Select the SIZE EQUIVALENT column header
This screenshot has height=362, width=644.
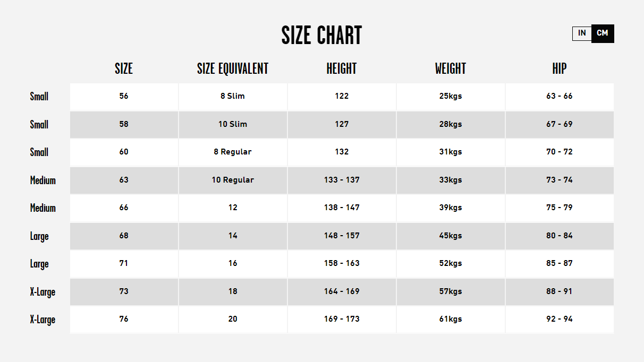click(233, 68)
